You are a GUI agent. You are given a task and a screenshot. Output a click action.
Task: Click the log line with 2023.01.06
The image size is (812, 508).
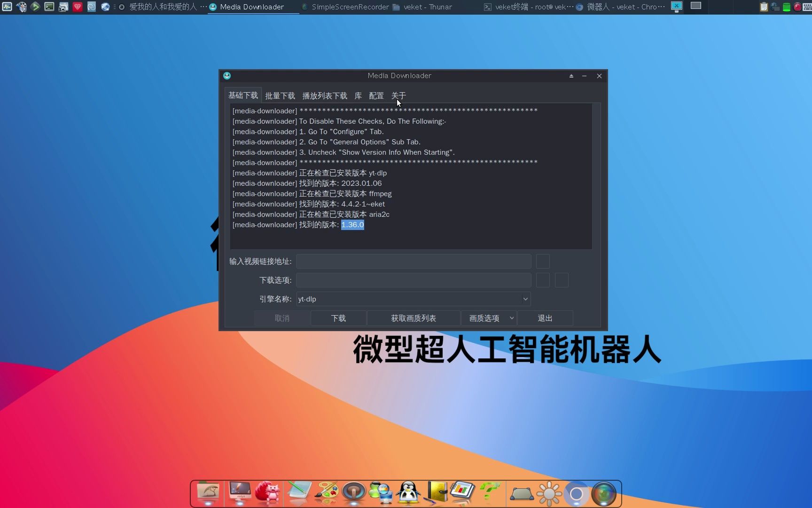[307, 183]
